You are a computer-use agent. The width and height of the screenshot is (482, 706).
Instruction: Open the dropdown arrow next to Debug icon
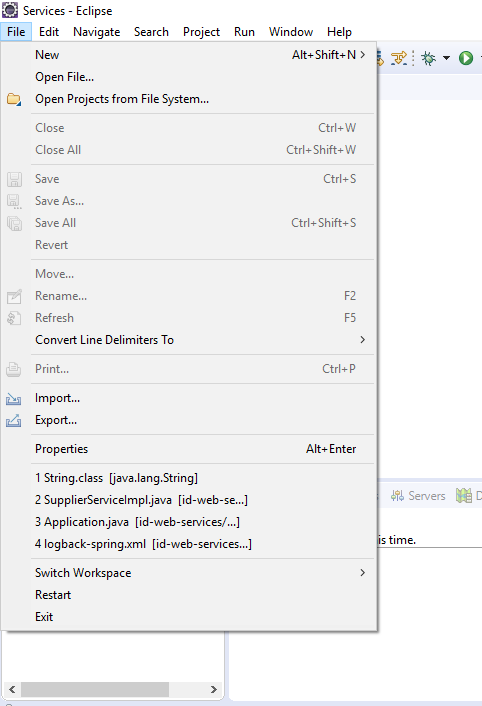click(x=446, y=58)
